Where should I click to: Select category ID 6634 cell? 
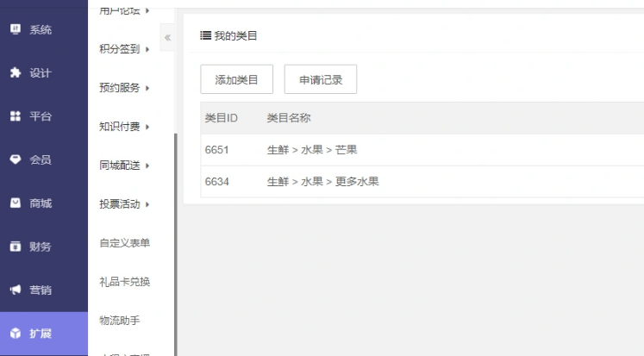point(217,182)
